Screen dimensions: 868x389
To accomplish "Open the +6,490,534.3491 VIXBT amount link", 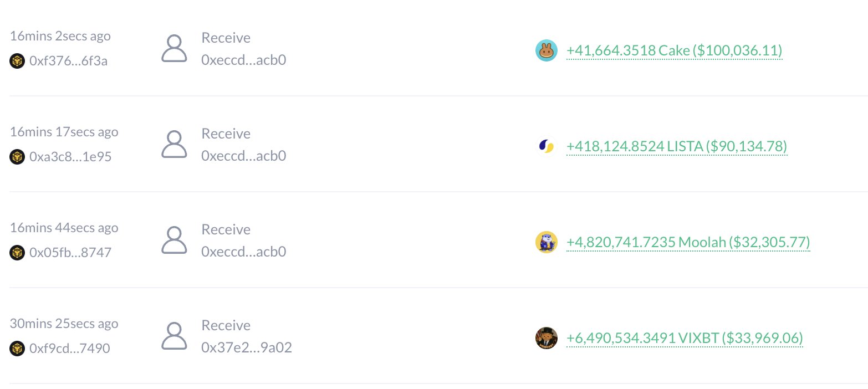I will 685,339.
